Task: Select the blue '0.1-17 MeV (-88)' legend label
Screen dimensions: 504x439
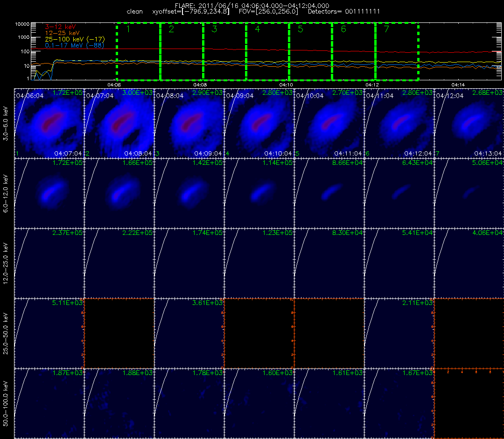Action: tap(74, 45)
